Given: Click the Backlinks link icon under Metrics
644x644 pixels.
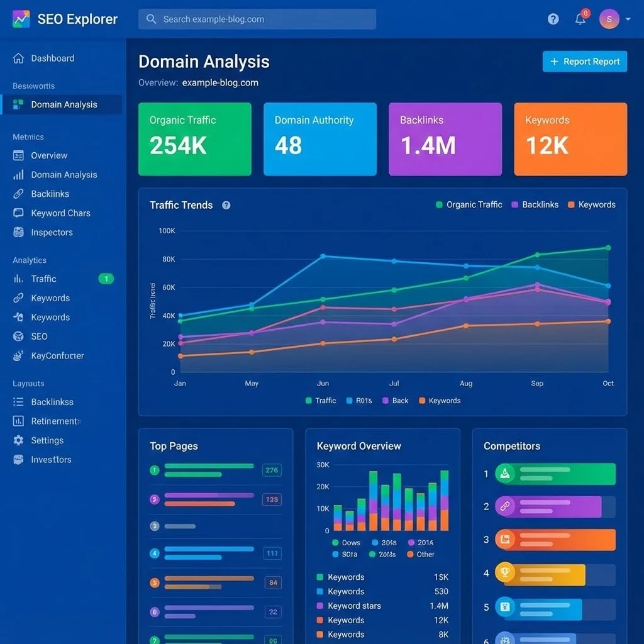Looking at the screenshot, I should pyautogui.click(x=18, y=194).
